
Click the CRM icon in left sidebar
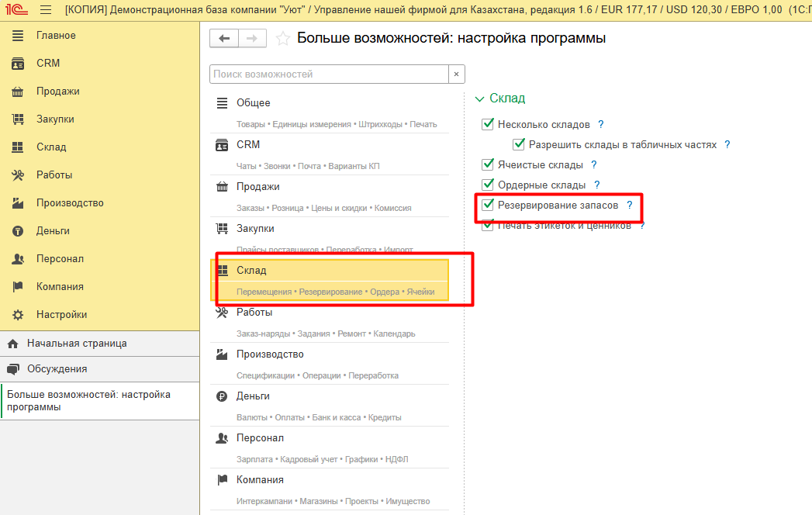pos(18,64)
